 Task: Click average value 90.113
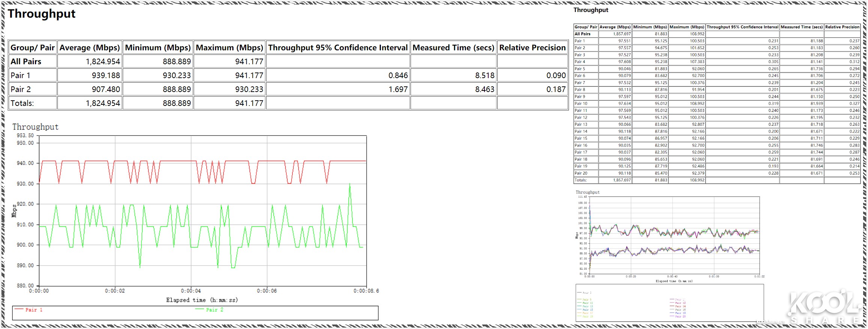point(624,90)
